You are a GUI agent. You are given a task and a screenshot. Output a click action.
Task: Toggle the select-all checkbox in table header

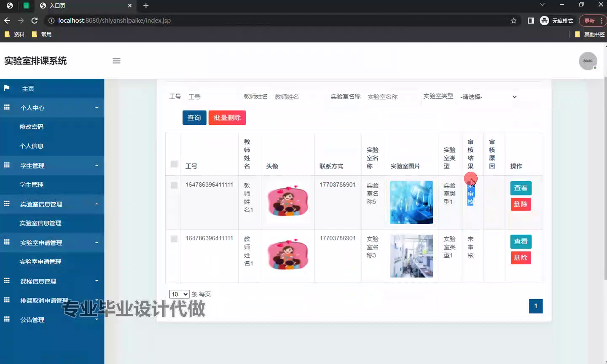pyautogui.click(x=174, y=164)
